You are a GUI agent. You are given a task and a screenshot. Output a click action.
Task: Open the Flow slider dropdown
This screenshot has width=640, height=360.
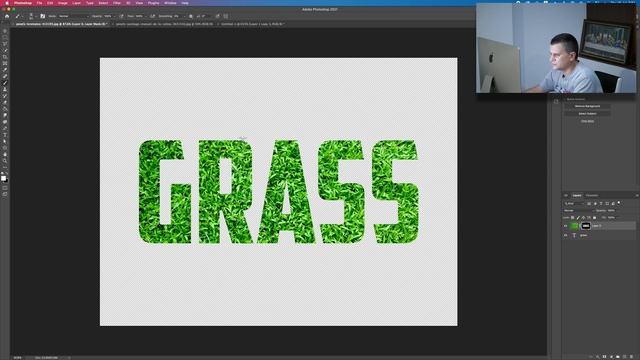[x=146, y=16]
